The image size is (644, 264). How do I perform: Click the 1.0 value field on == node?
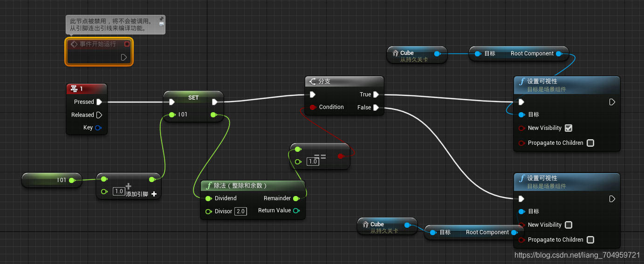coord(313,162)
